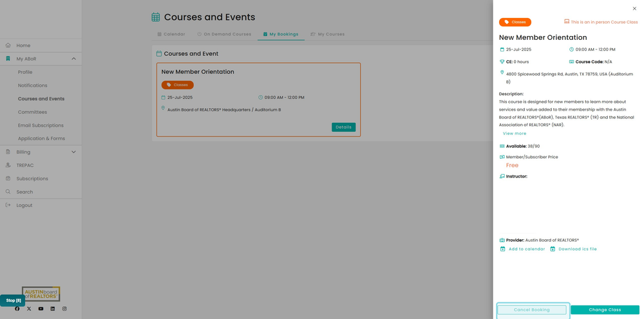Image resolution: width=644 pixels, height=319 pixels.
Task: Open the X (Twitter) social icon
Action: (29, 309)
